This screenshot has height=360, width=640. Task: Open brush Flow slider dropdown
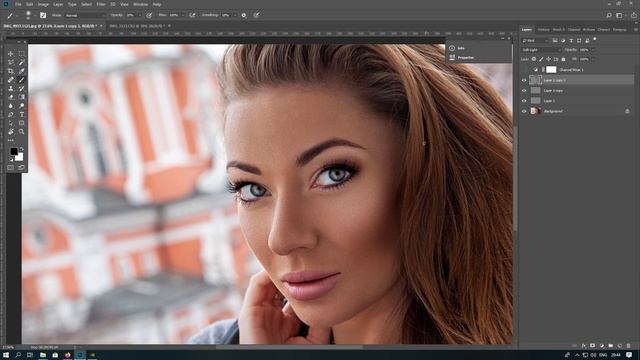pos(182,15)
